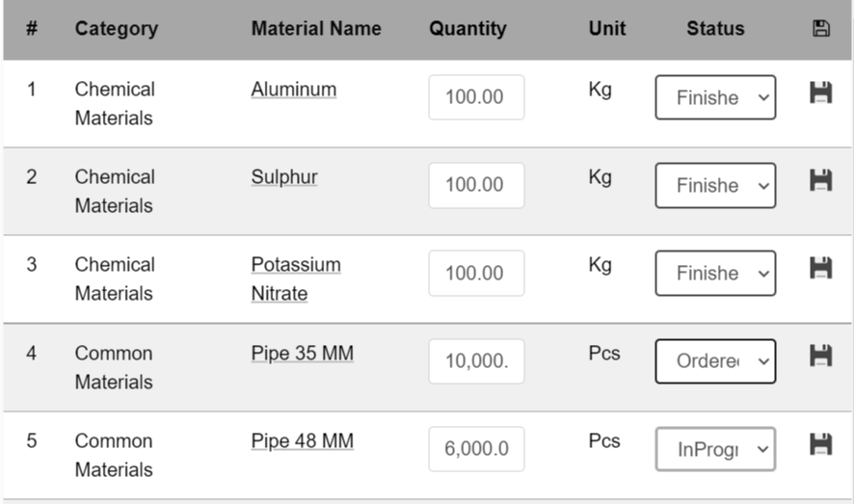The image size is (855, 504).
Task: Save the Potassium Nitrate row
Action: (x=820, y=268)
